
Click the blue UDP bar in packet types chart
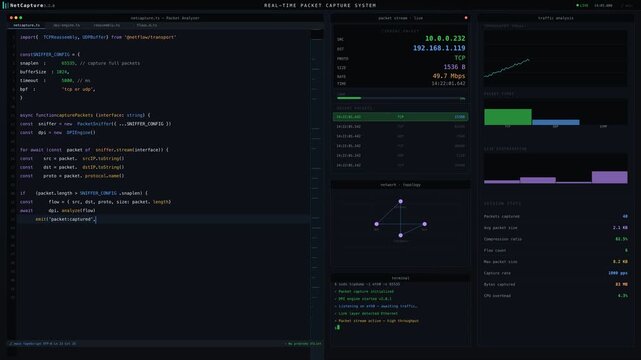tap(556, 122)
